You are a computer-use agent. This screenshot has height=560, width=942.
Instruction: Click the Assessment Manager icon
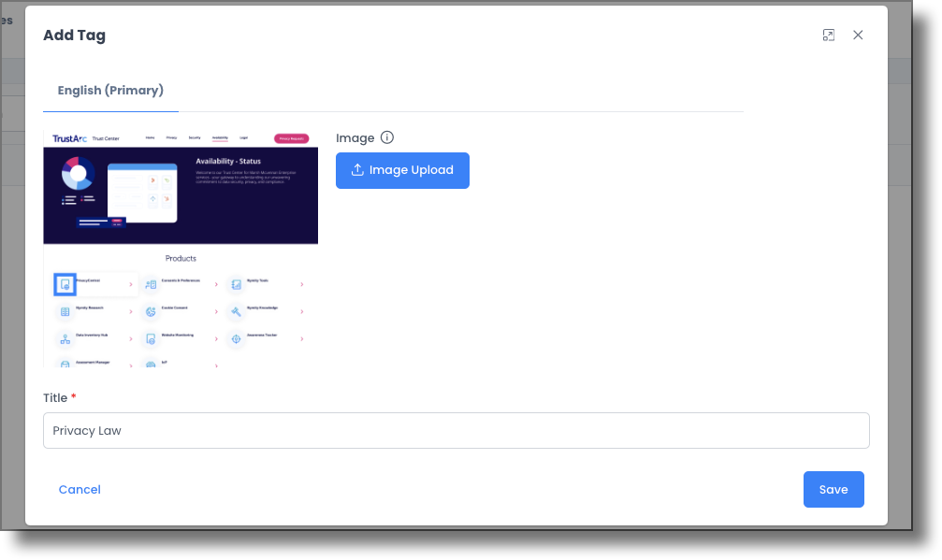pyautogui.click(x=65, y=364)
